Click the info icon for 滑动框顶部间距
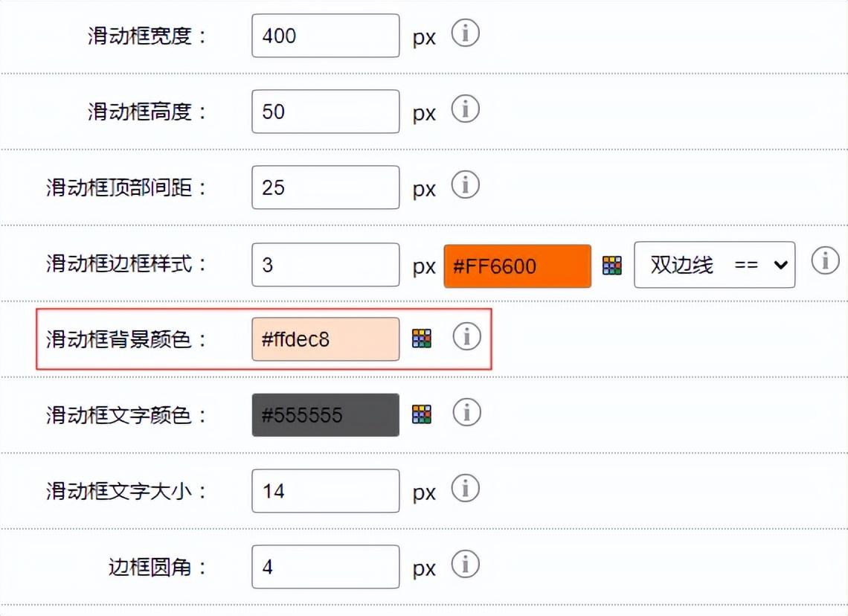 click(465, 185)
